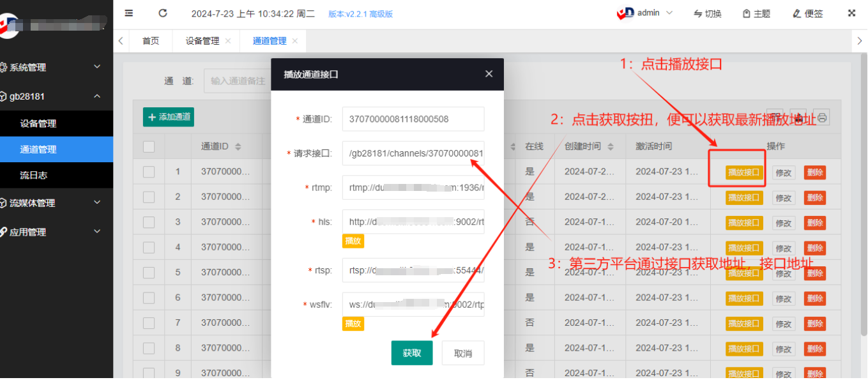Open the 主题 theme option
Screen dimensions: 868x380
756,13
